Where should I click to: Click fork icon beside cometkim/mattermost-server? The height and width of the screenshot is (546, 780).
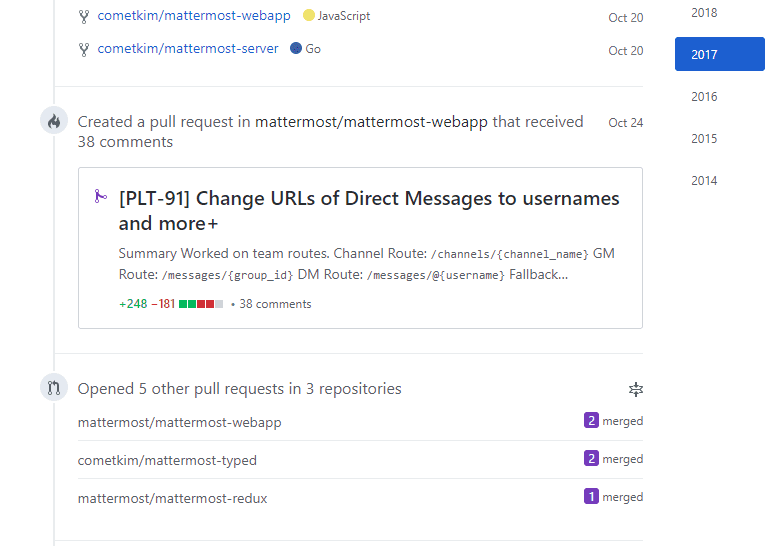(x=84, y=49)
